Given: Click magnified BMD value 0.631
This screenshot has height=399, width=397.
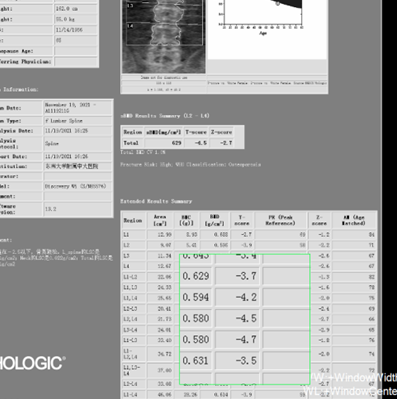Looking at the screenshot, I should (x=196, y=361).
